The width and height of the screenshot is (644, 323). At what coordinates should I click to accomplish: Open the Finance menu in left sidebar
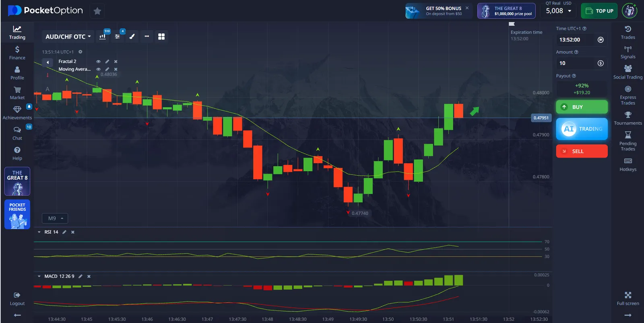pos(17,53)
